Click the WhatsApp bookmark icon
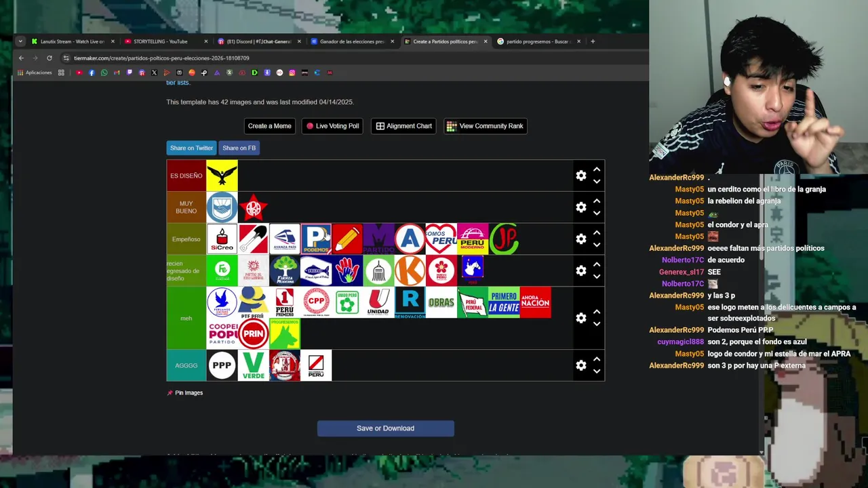 click(104, 73)
